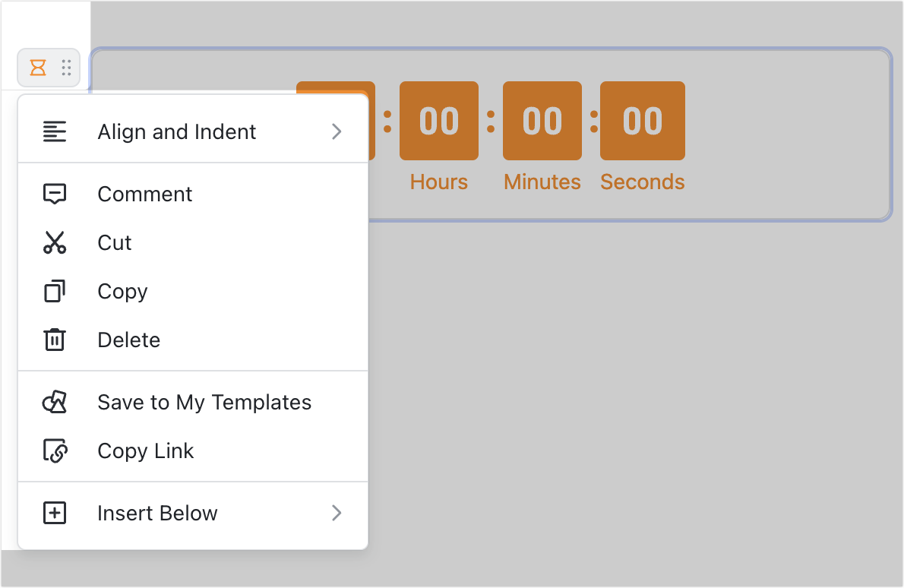Click the duplicate pages icon beside Copy
This screenshot has width=904, height=588.
point(55,291)
